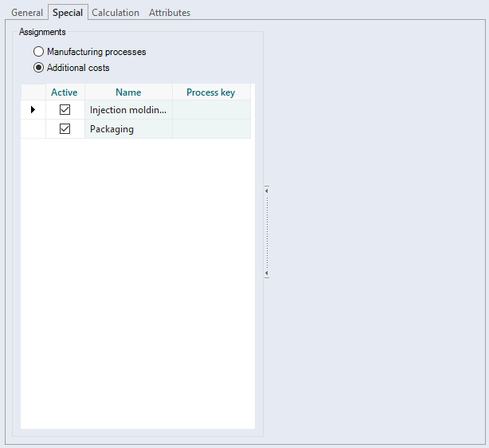Click the current-row arrow indicator
The height and width of the screenshot is (448, 489).
tap(33, 110)
